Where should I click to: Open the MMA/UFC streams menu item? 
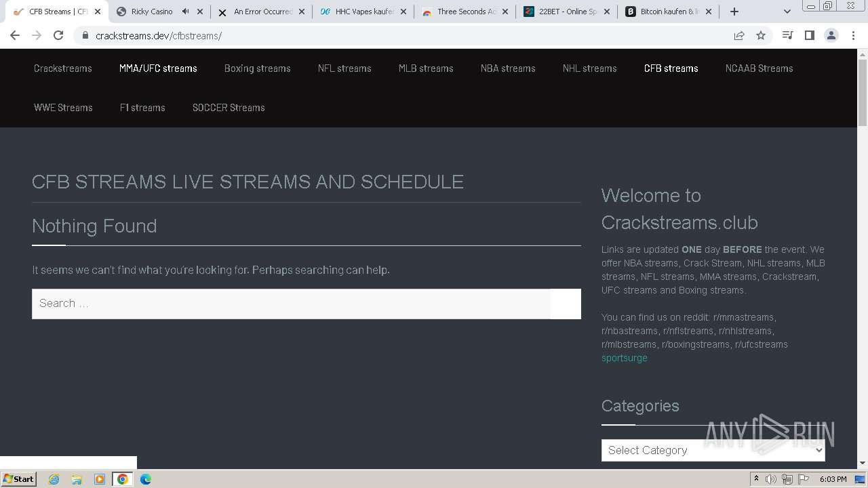coord(158,68)
